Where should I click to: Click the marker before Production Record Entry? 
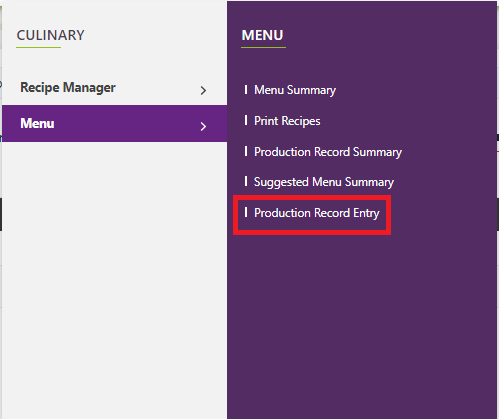246,212
